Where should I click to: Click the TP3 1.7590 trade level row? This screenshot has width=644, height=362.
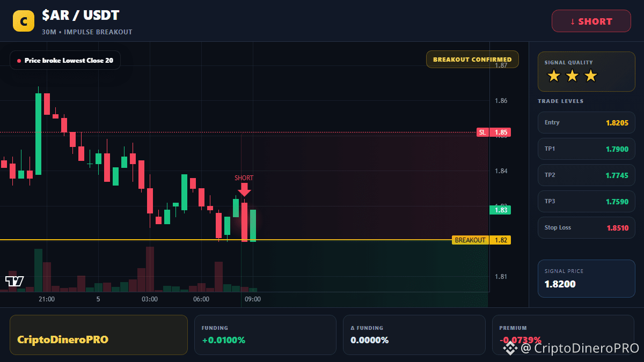point(586,202)
